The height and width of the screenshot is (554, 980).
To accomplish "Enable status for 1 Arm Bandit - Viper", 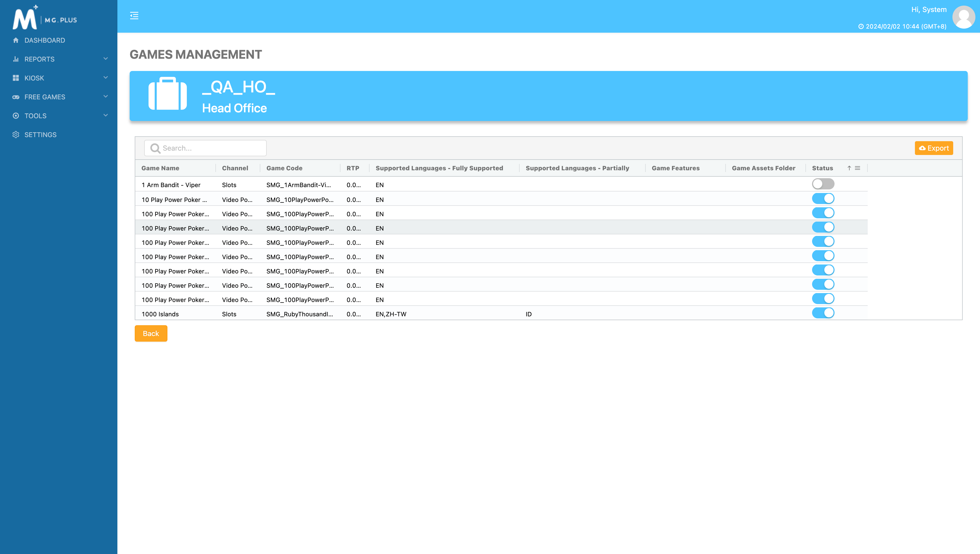I will [x=823, y=184].
